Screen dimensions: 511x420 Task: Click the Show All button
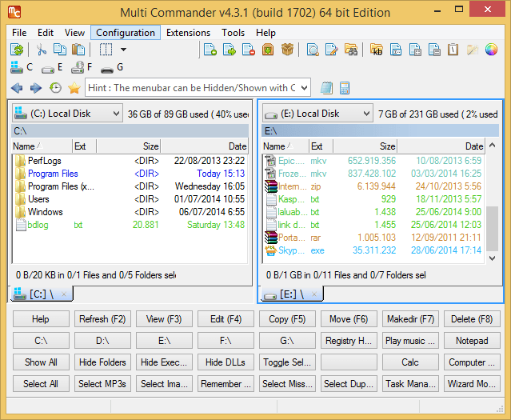(41, 362)
